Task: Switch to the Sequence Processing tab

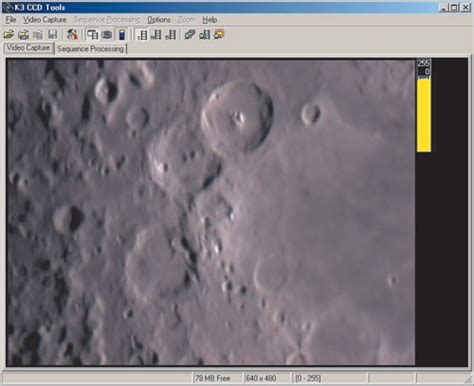Action: pos(90,49)
